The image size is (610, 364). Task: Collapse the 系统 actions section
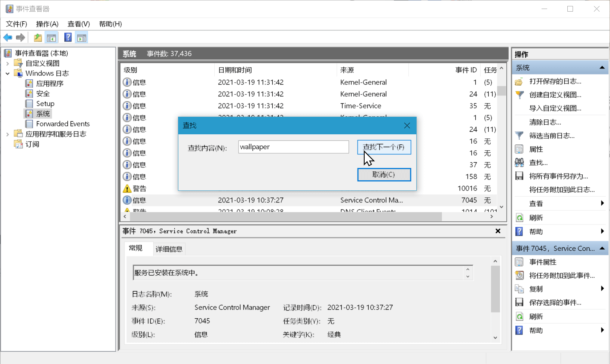(603, 67)
